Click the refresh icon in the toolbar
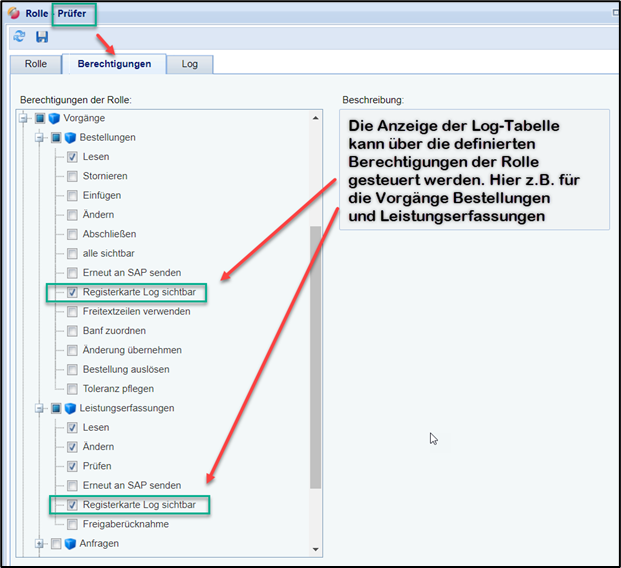This screenshot has width=621, height=568. click(x=19, y=37)
